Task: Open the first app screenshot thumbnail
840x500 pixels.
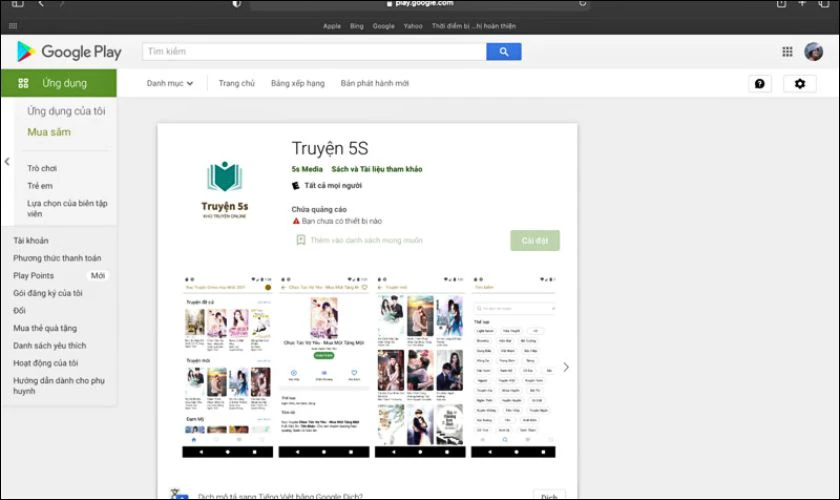Action: tap(227, 367)
